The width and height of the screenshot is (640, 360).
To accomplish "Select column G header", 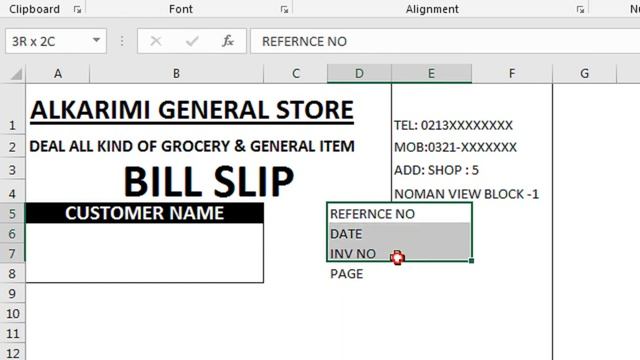I will 584,73.
